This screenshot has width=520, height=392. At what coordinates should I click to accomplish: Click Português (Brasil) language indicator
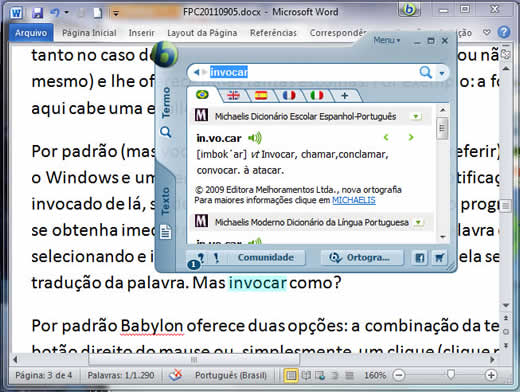click(231, 375)
